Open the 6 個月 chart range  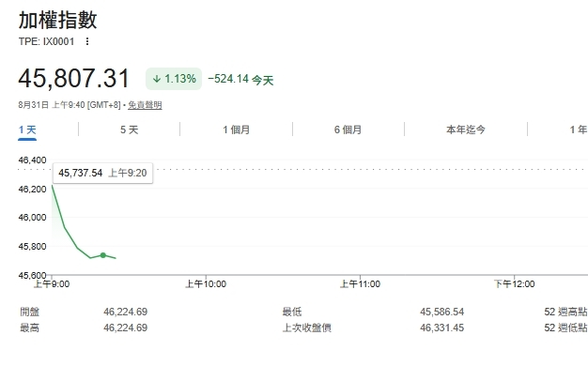(348, 130)
